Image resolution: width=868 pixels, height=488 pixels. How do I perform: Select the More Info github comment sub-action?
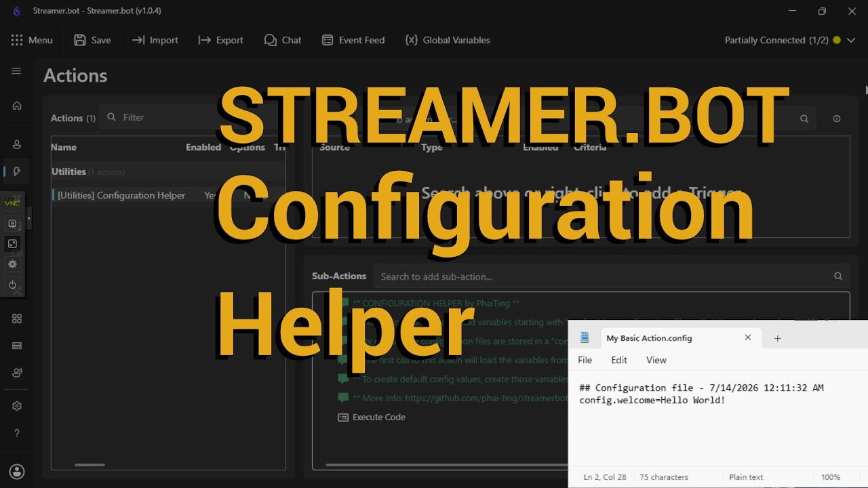pos(453,398)
